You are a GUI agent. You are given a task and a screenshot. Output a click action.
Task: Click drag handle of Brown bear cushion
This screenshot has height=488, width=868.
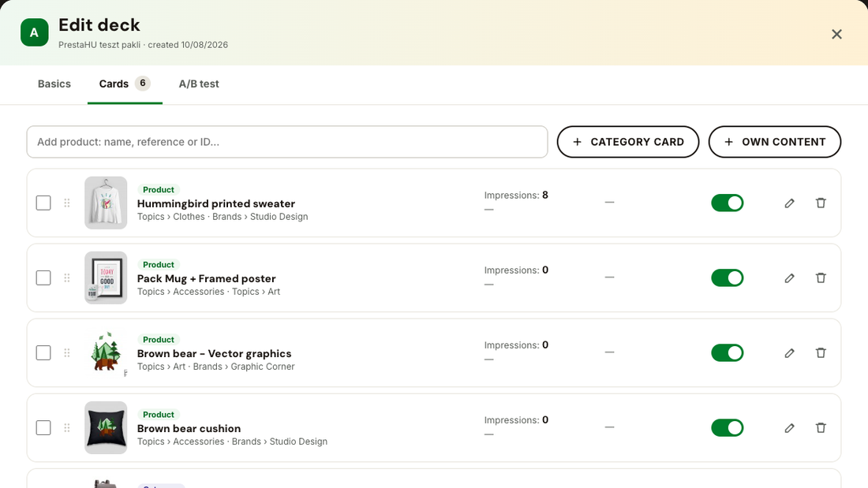(x=67, y=428)
